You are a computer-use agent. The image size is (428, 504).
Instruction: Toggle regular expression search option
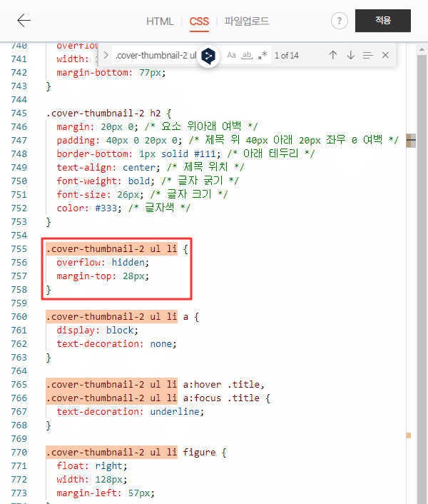263,55
